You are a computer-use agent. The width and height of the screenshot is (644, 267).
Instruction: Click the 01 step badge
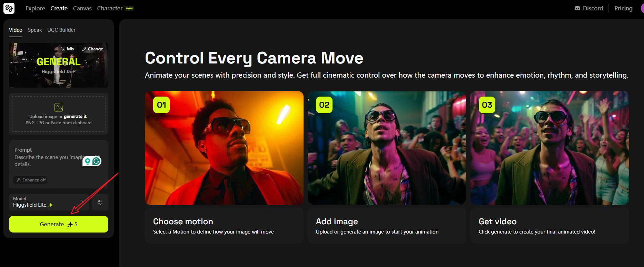(x=161, y=105)
